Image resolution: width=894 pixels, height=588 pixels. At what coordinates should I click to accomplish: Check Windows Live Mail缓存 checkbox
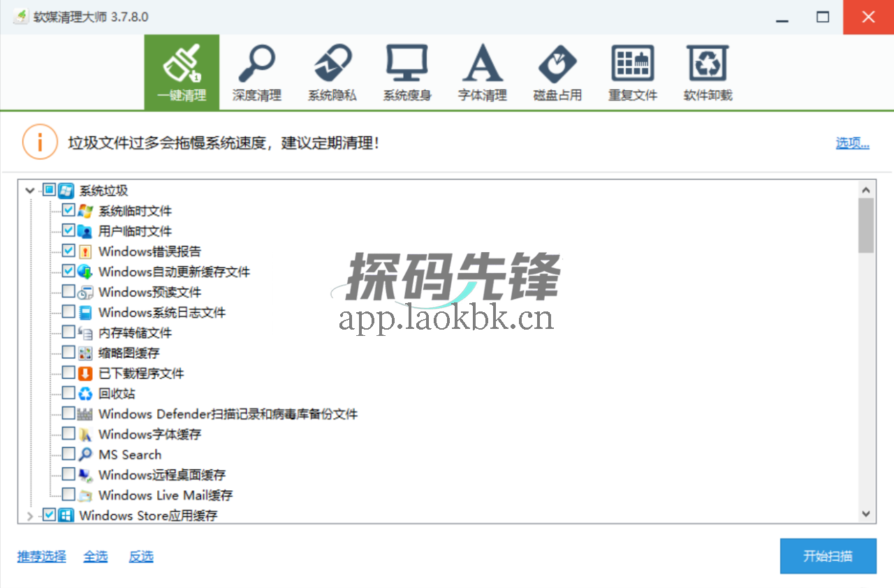click(68, 494)
